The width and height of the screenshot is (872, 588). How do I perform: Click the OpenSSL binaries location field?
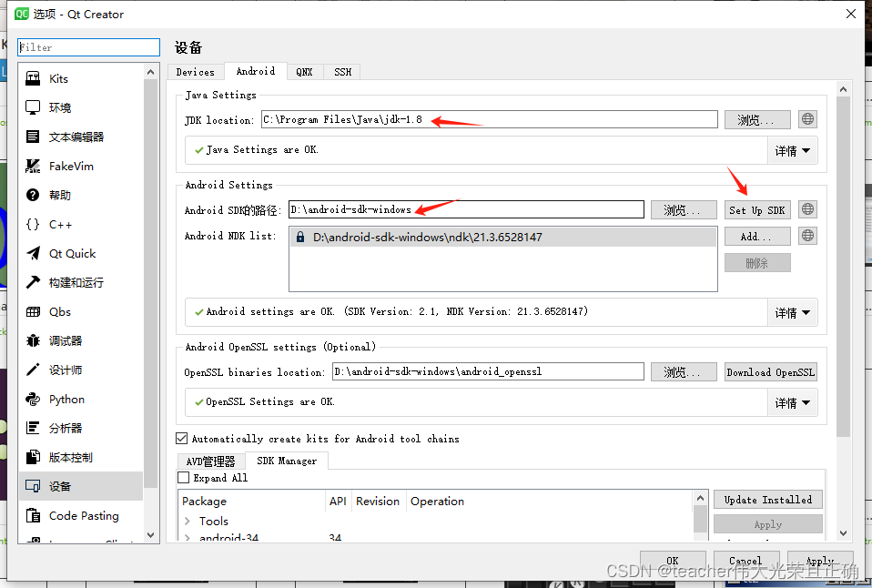pos(488,371)
